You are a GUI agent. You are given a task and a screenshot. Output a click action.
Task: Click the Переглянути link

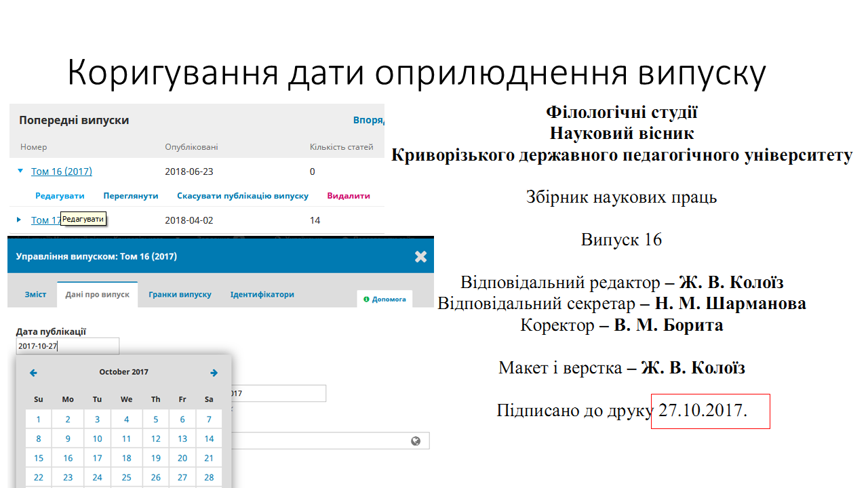point(130,196)
